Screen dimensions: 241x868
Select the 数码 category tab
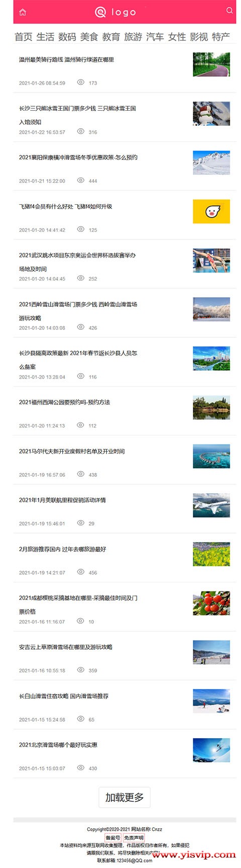pyautogui.click(x=67, y=37)
